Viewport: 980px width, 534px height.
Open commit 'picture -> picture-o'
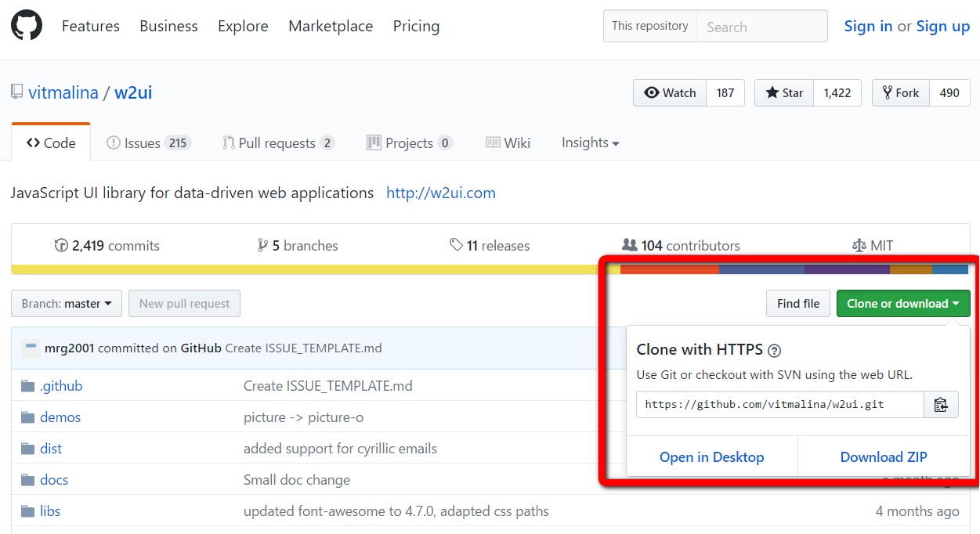(303, 417)
